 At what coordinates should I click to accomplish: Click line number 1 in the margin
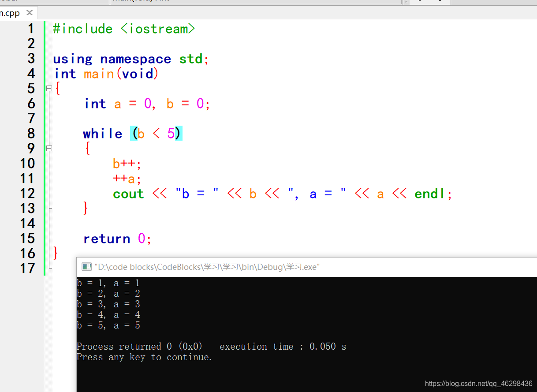31,29
